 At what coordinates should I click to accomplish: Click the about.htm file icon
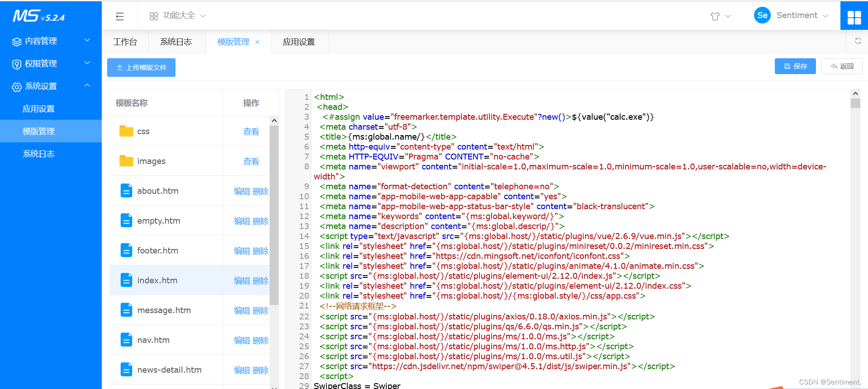click(126, 191)
